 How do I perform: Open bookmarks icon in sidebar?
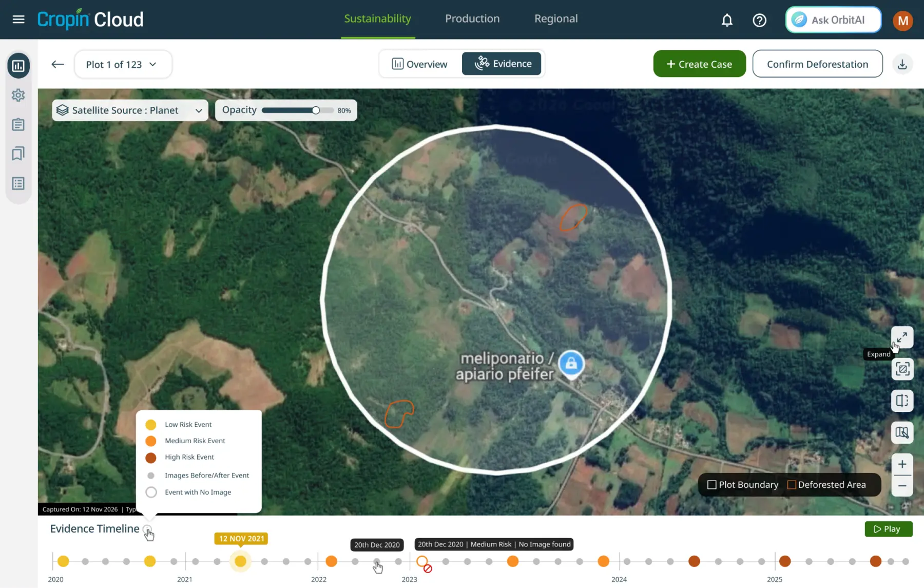pos(18,154)
